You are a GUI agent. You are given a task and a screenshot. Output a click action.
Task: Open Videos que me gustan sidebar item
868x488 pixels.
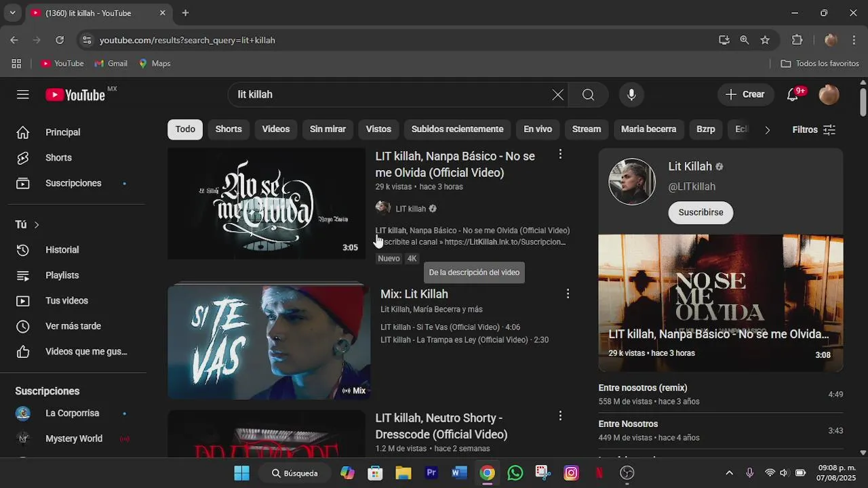pyautogui.click(x=73, y=352)
